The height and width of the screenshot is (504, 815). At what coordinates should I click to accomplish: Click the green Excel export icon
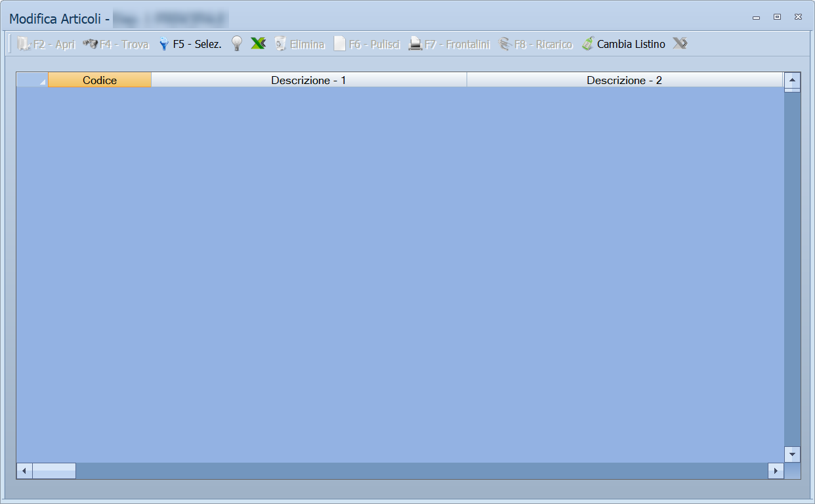click(x=258, y=44)
